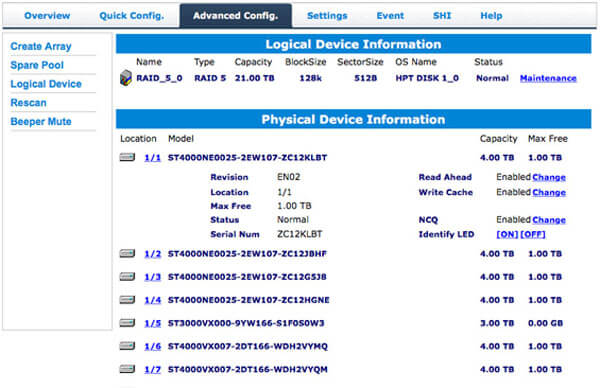Select Beeper Mute in the sidebar
The image size is (600, 388).
pyautogui.click(x=41, y=121)
